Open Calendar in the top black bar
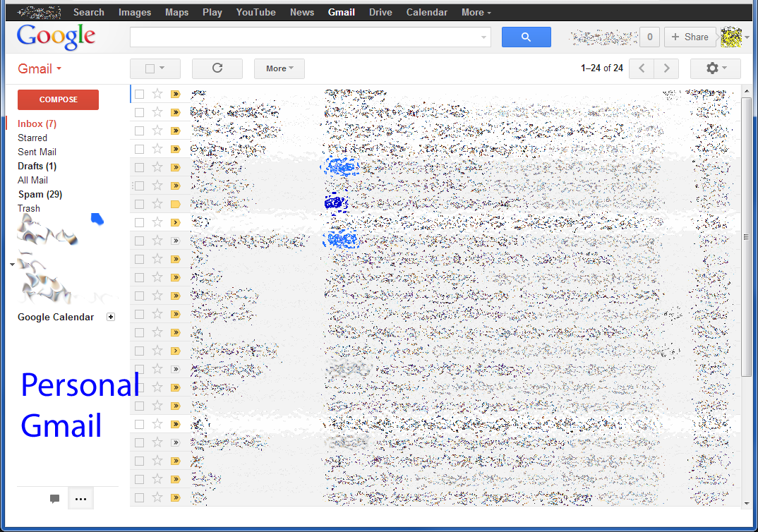The height and width of the screenshot is (532, 758). tap(427, 13)
